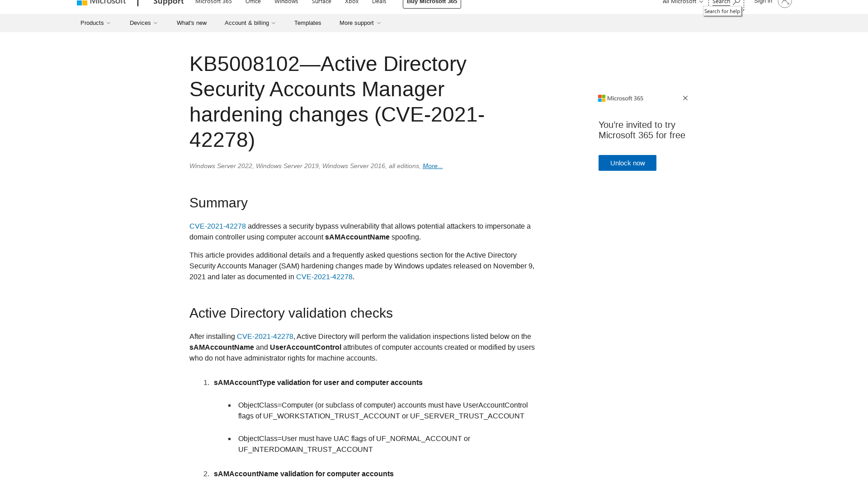This screenshot has width=868, height=488.
Task: Open Xbox in the top navigation
Action: pos(352,2)
